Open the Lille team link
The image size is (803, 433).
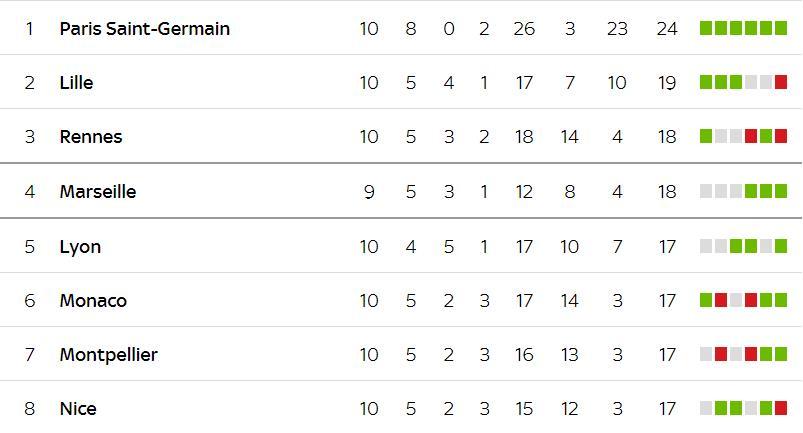coord(76,82)
